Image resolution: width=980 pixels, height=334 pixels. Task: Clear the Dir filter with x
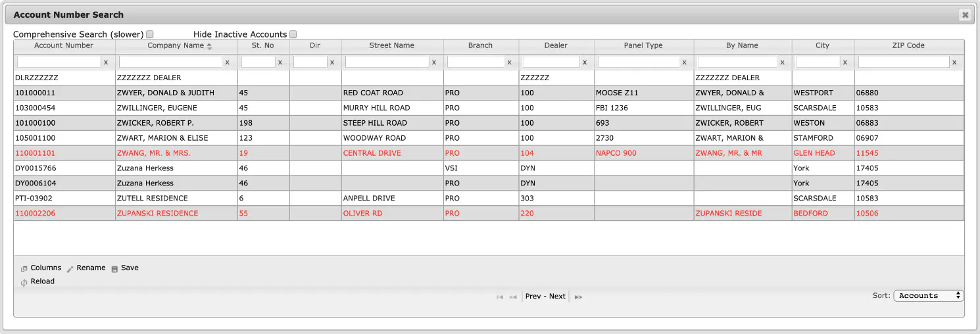pos(331,62)
